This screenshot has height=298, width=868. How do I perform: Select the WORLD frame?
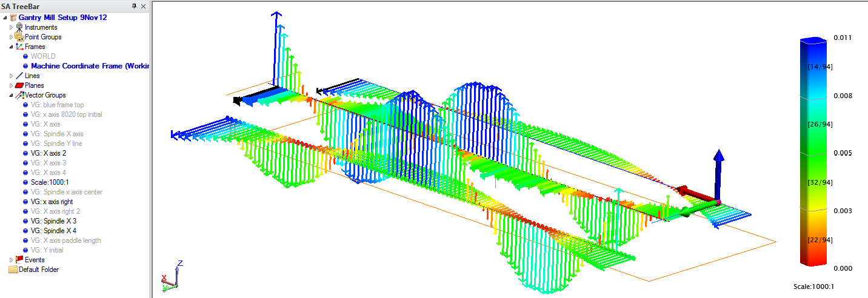point(43,56)
